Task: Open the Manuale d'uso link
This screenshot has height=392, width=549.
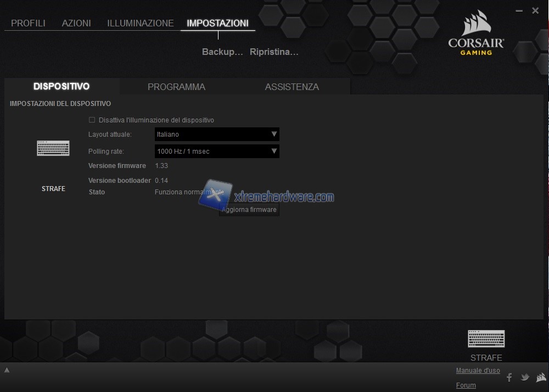Action: (x=478, y=371)
